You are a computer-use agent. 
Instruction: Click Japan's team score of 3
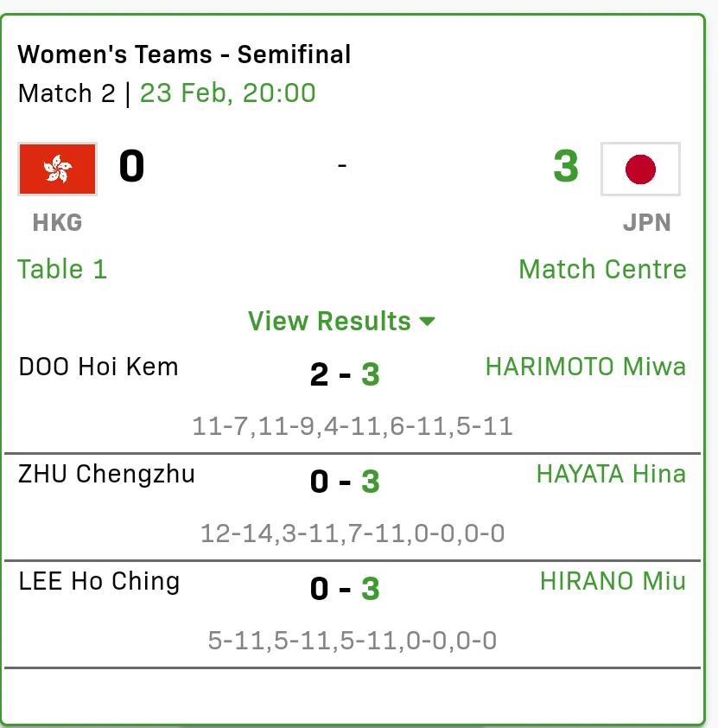(x=566, y=166)
